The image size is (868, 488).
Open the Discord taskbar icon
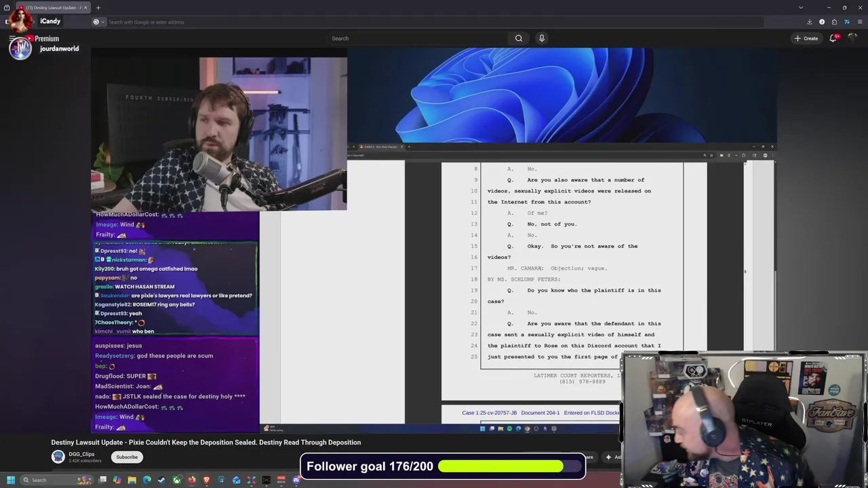pyautogui.click(x=296, y=480)
